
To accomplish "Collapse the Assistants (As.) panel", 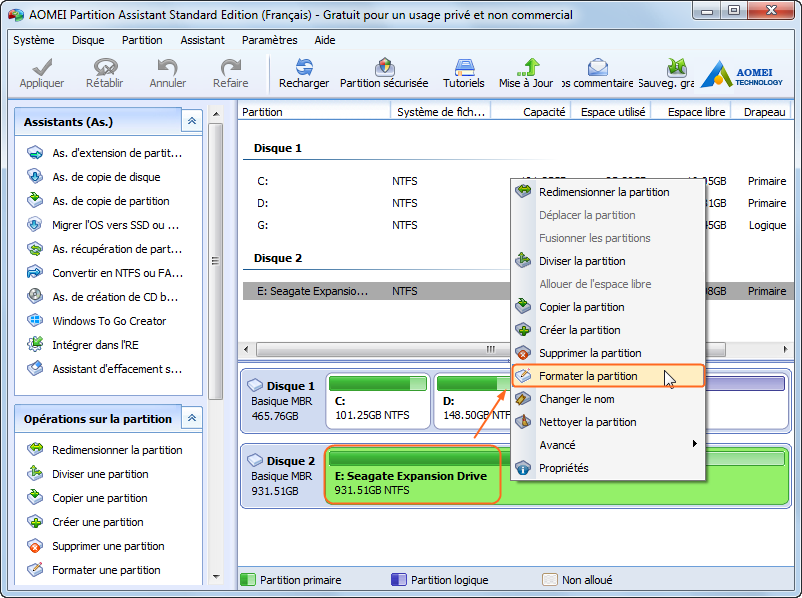I will (192, 121).
